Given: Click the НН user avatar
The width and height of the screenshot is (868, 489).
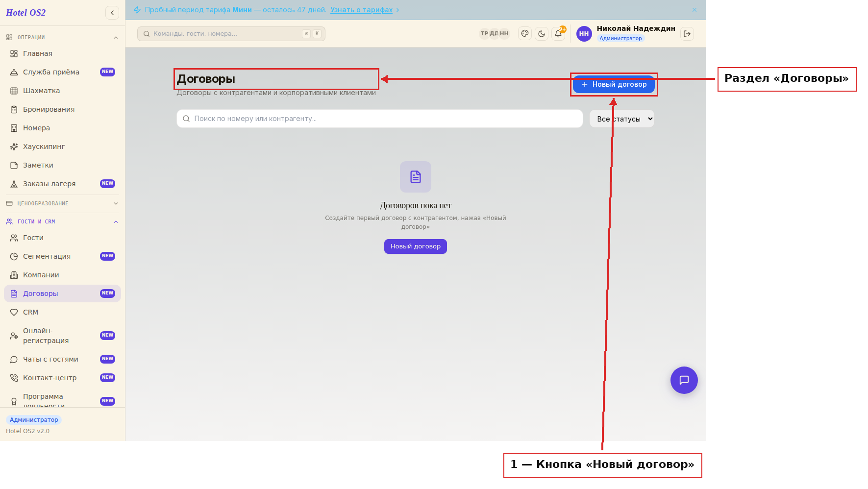Looking at the screenshot, I should [x=584, y=34].
